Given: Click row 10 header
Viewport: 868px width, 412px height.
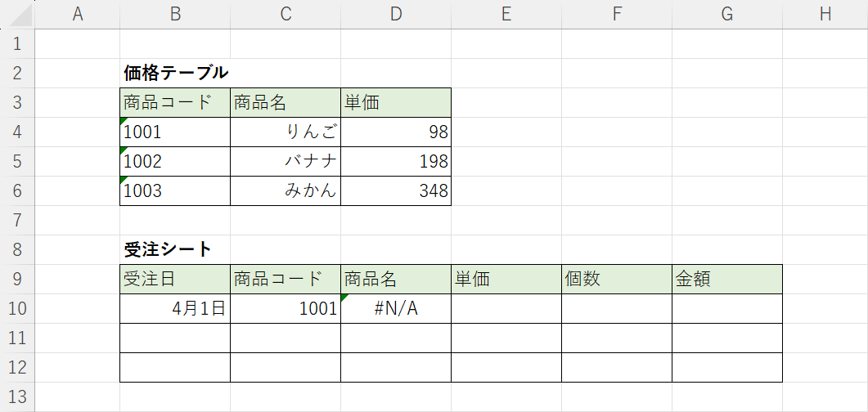Looking at the screenshot, I should point(18,309).
